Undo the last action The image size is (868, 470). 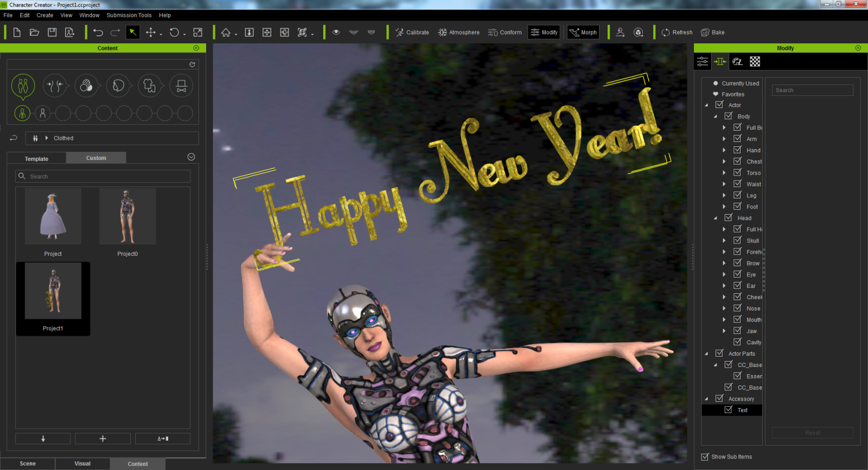[x=98, y=33]
